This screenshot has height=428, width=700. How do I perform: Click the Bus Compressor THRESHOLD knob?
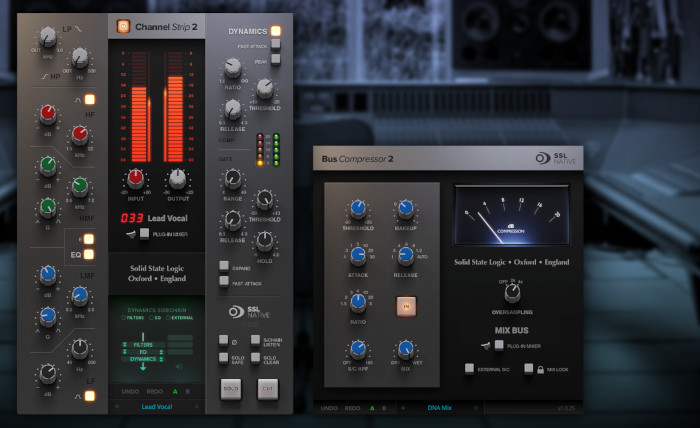tap(358, 208)
